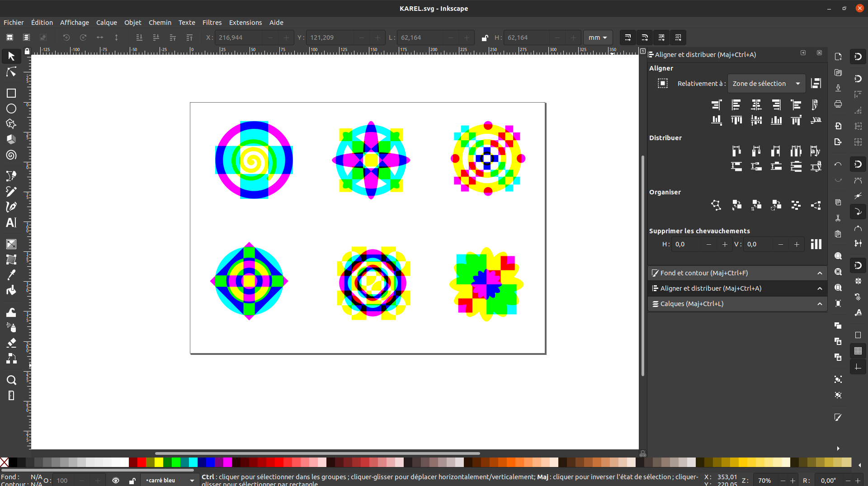This screenshot has width=868, height=486.
Task: Open the Filtres menu
Action: pos(212,23)
